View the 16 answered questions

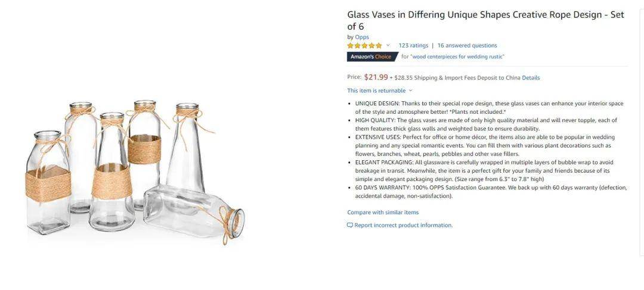click(x=467, y=45)
